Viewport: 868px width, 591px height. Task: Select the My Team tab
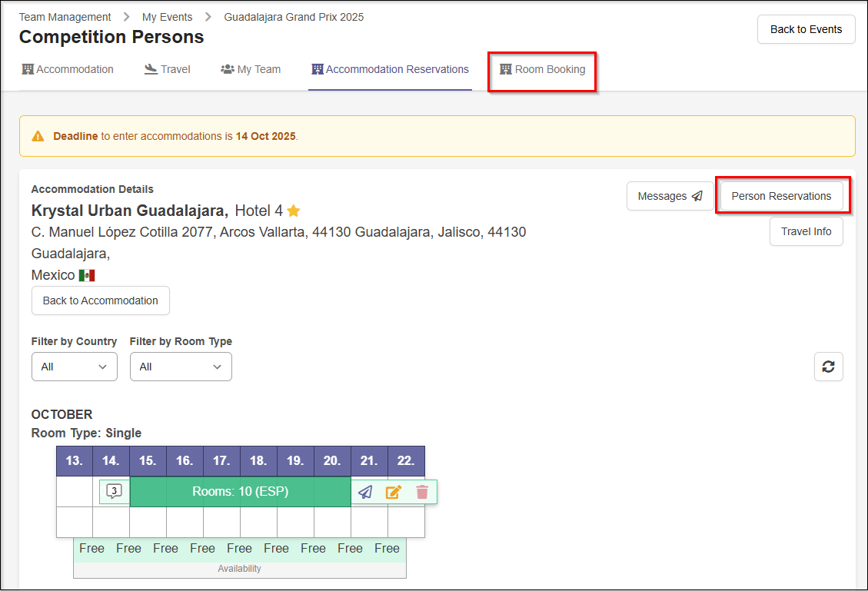[x=251, y=70]
